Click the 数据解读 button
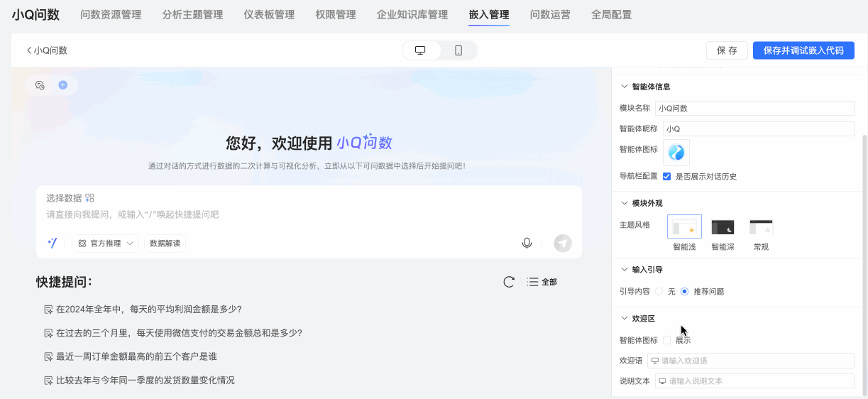Image resolution: width=868 pixels, height=399 pixels. (165, 244)
